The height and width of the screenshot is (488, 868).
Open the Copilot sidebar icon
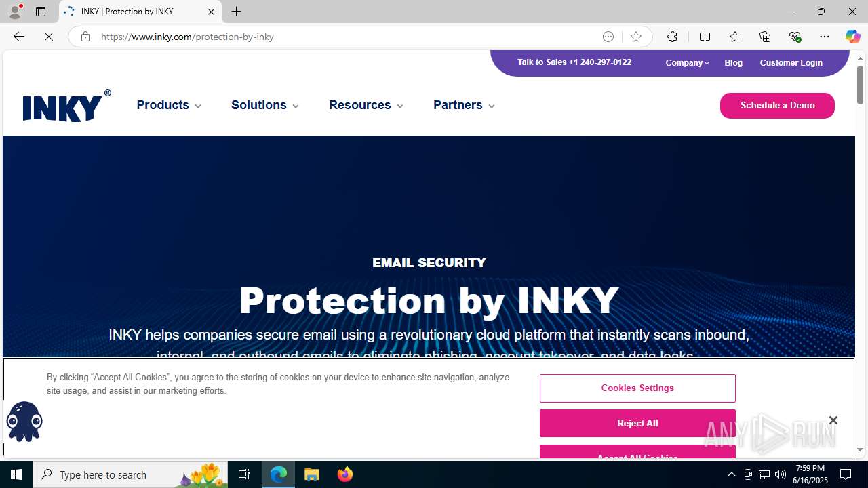coord(852,37)
